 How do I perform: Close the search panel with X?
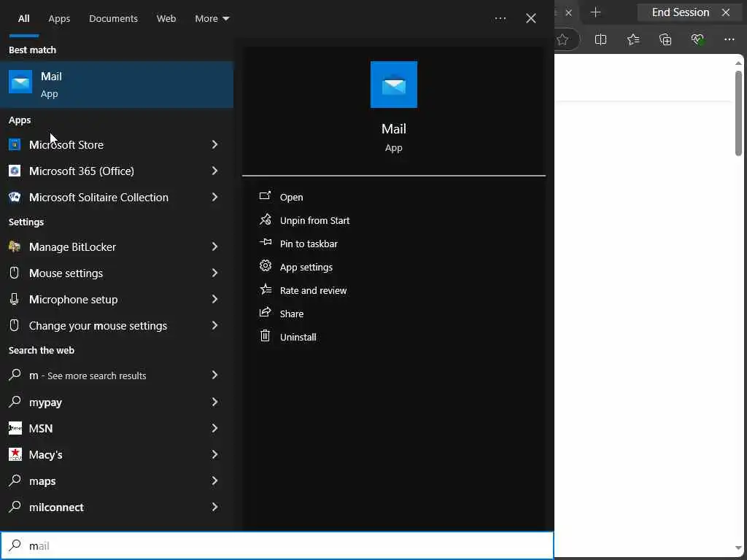pyautogui.click(x=531, y=18)
